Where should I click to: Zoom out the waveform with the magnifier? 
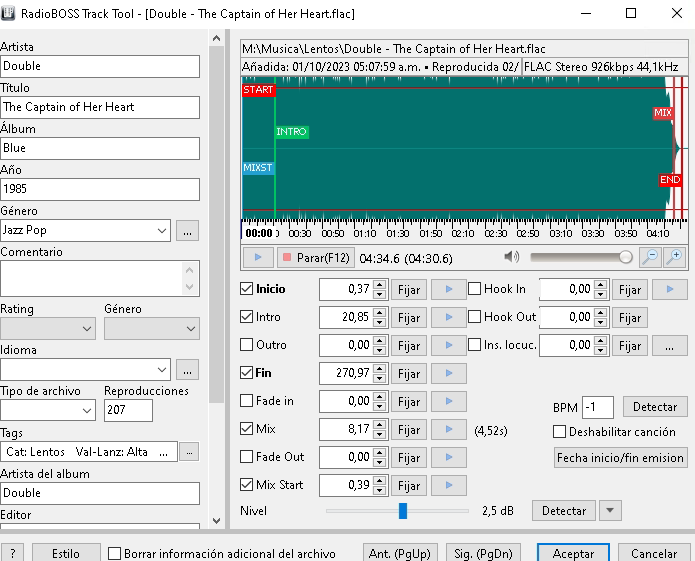(650, 257)
